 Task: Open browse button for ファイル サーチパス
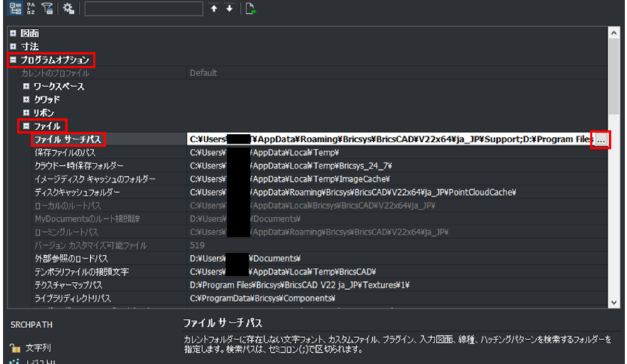click(x=601, y=140)
